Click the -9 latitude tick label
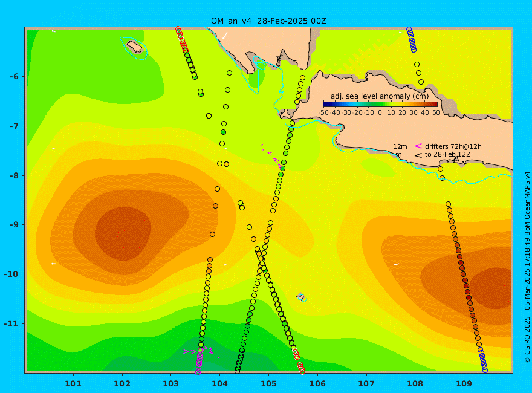532x393 pixels. pos(15,224)
